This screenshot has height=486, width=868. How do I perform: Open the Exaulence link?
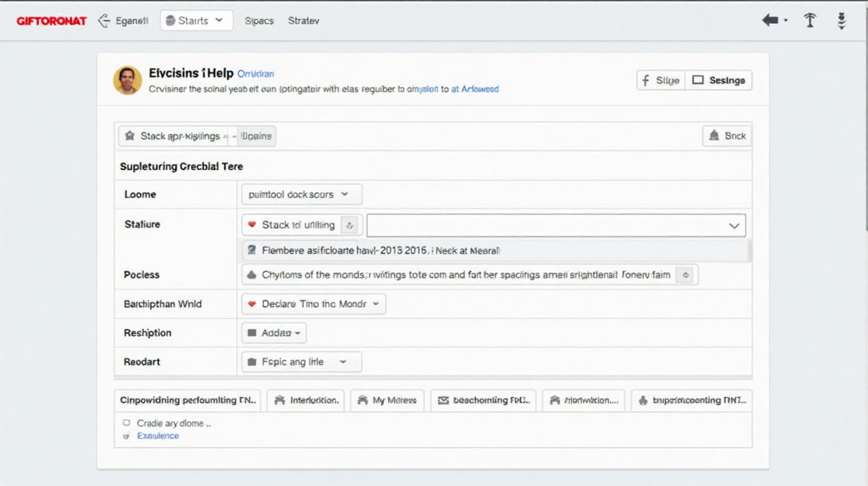(x=158, y=436)
